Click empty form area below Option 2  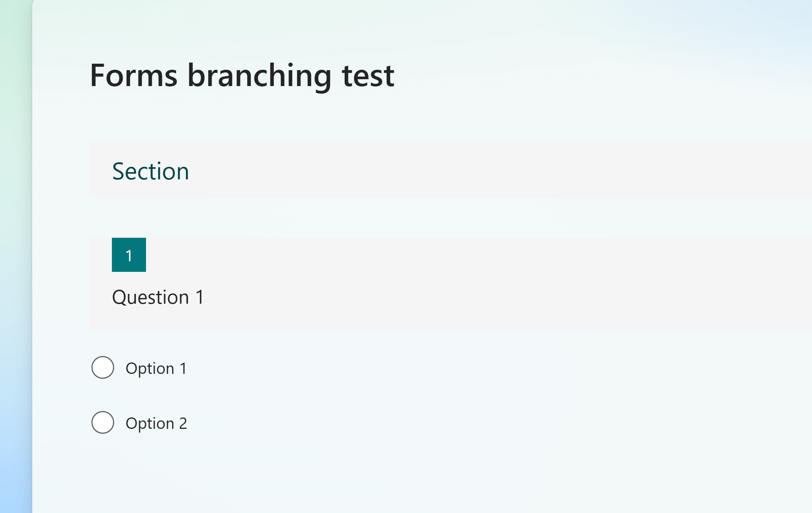click(x=417, y=478)
